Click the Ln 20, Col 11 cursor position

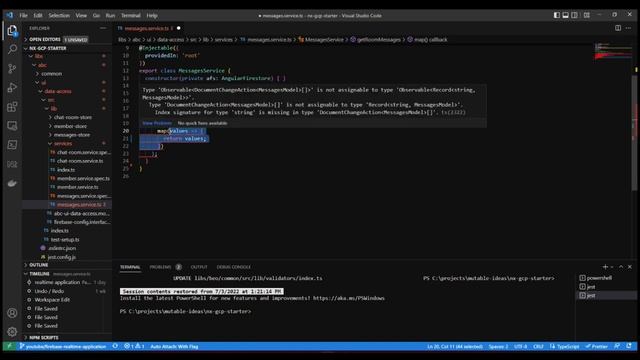tap(455, 347)
